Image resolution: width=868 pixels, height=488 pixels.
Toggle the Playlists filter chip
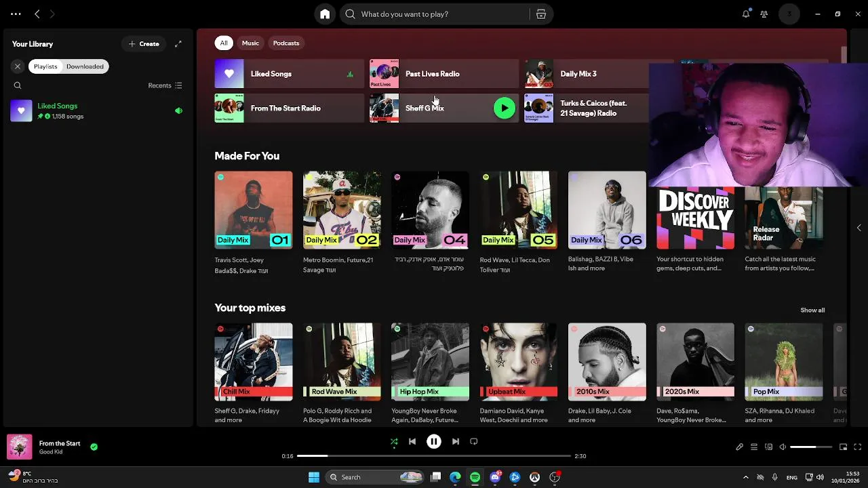point(45,66)
